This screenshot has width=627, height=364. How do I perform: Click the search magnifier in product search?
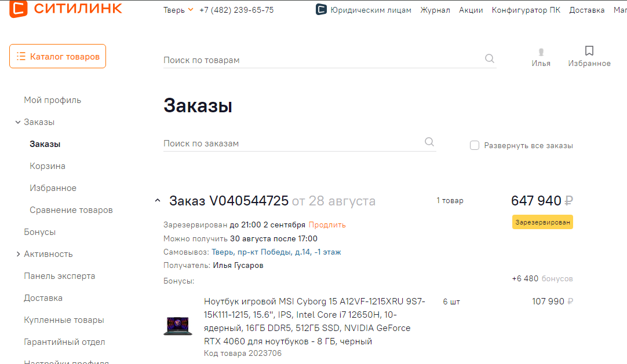tap(490, 58)
